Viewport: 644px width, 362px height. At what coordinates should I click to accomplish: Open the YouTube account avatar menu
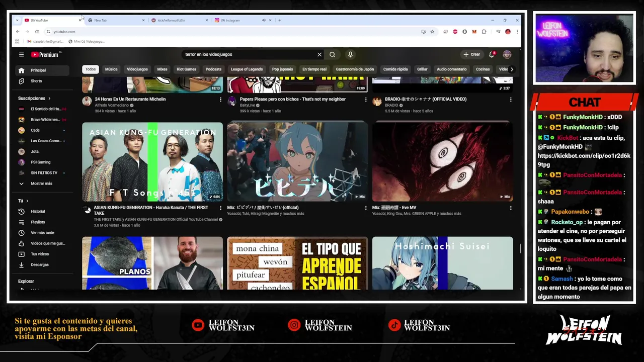(x=507, y=54)
